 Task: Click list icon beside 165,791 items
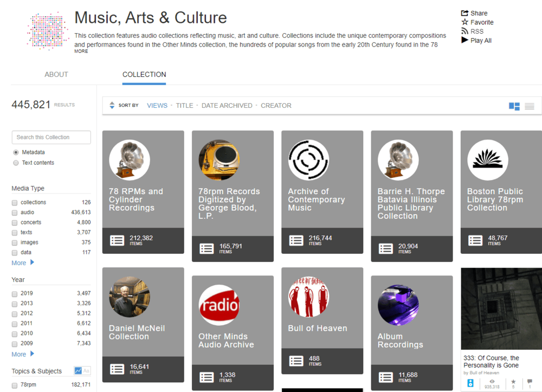(207, 248)
